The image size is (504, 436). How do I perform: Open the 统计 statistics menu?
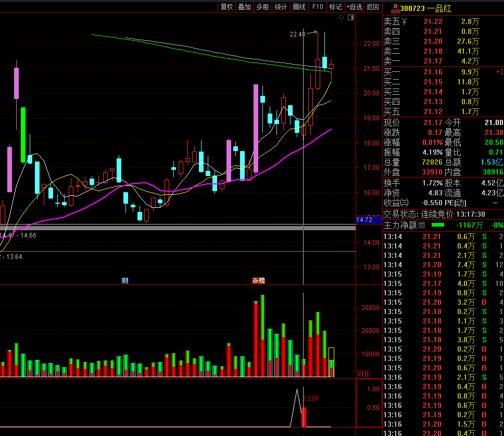pyautogui.click(x=281, y=7)
